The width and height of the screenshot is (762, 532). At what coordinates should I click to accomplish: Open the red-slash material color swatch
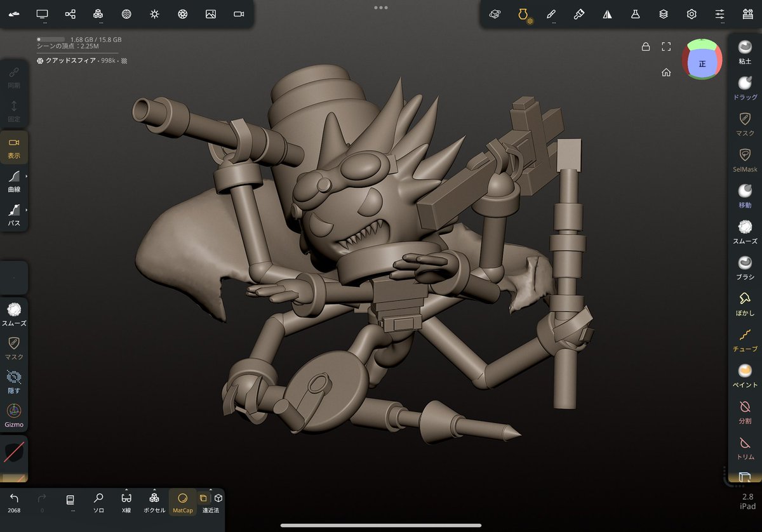click(14, 452)
